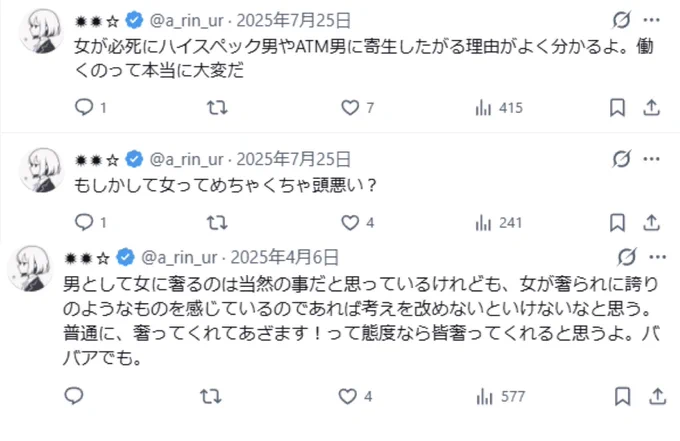This screenshot has height=441, width=680.
Task: Open more options on the second post
Action: click(651, 159)
